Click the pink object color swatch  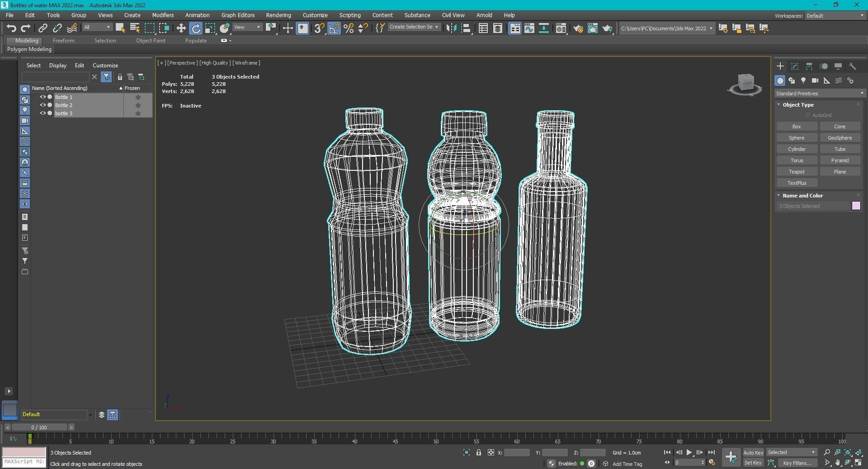(x=856, y=206)
